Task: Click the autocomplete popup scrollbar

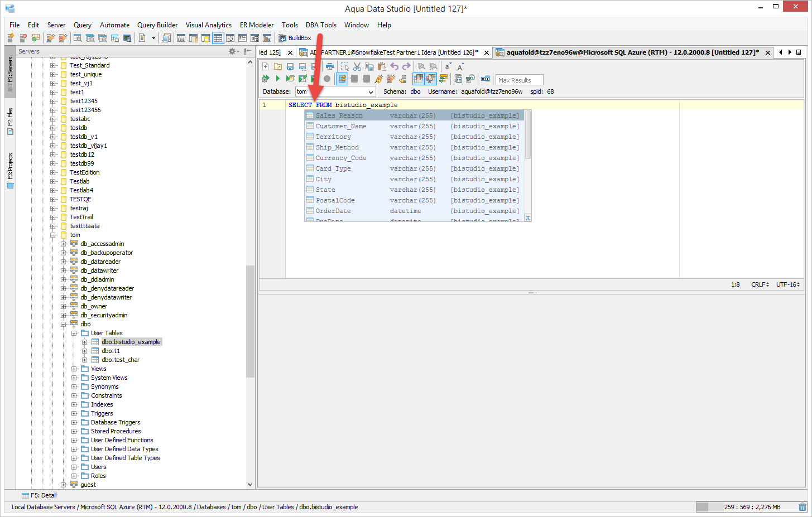Action: (527, 134)
